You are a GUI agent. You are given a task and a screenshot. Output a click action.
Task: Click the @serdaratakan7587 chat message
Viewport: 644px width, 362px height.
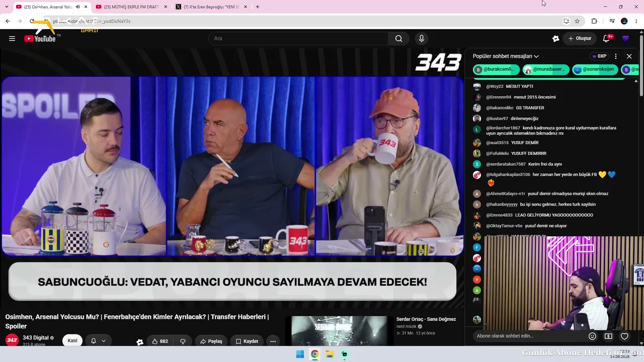pos(524,164)
